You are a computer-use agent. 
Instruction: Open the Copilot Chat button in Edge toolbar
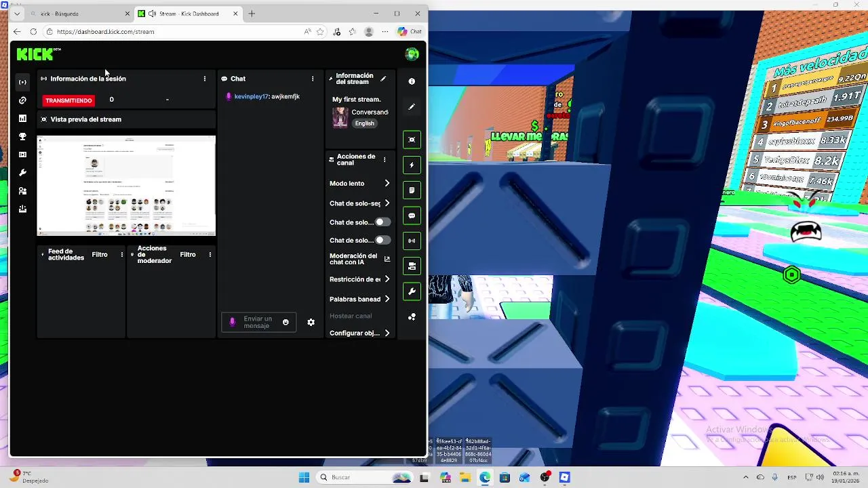(410, 31)
